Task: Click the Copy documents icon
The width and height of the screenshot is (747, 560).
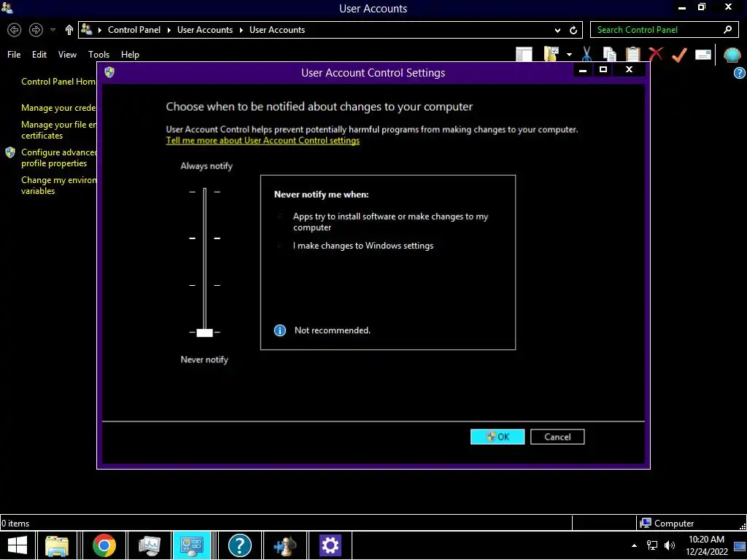Action: click(609, 54)
